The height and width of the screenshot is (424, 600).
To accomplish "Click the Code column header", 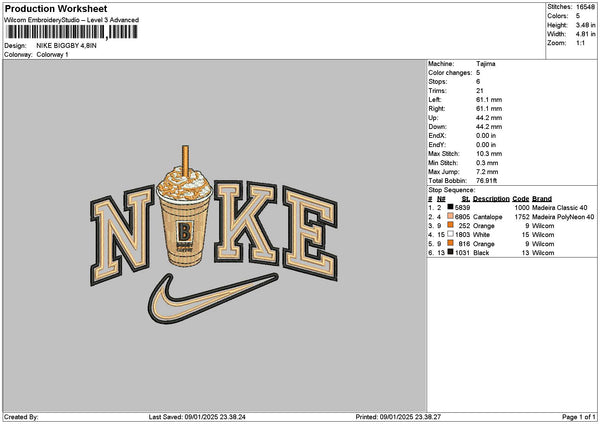I will pyautogui.click(x=520, y=199).
